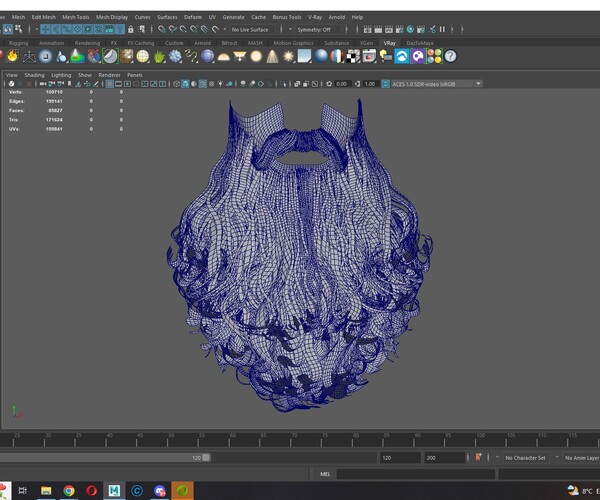Click the animation end time field showing 200

tap(445, 458)
